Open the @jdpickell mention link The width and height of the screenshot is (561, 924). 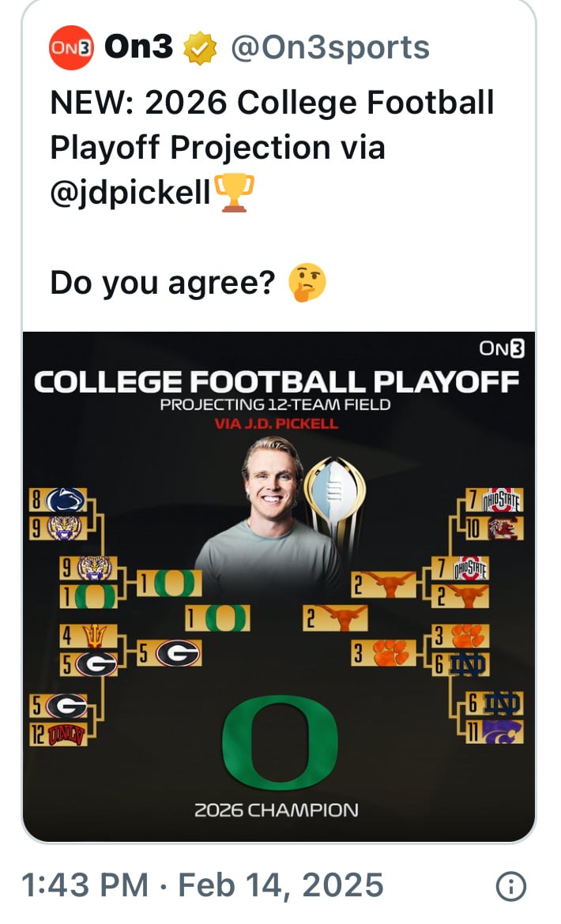[130, 193]
